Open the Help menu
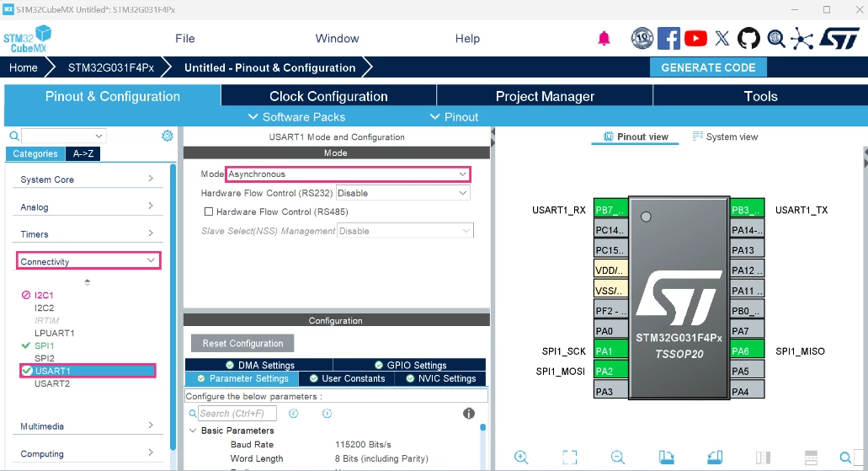The width and height of the screenshot is (868, 471). coord(467,38)
